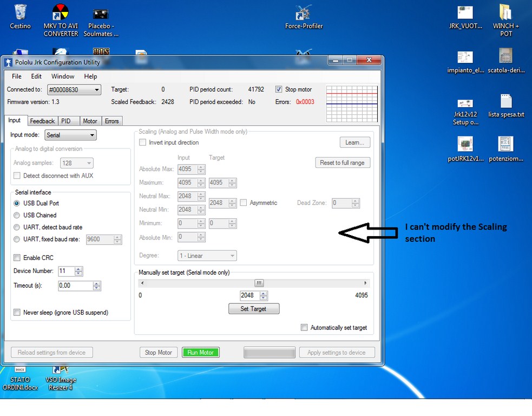Click the Device Number spinner arrows
This screenshot has height=416, width=532.
point(78,271)
